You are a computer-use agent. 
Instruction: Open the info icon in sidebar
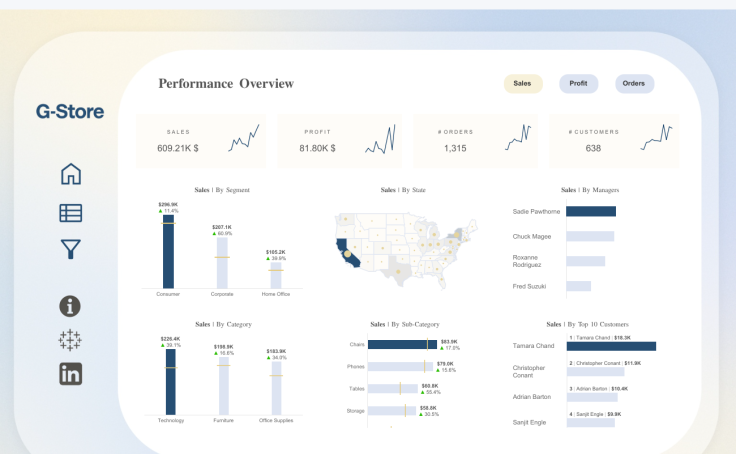click(x=70, y=307)
